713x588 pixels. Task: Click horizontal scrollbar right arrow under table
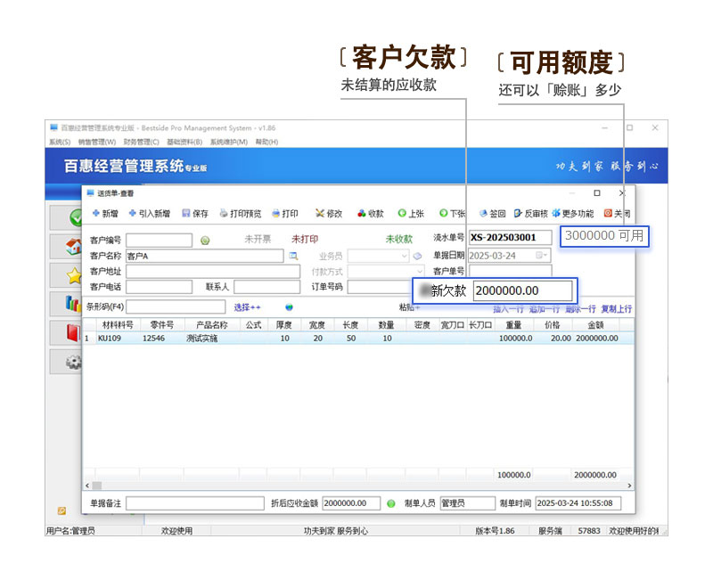click(x=629, y=486)
